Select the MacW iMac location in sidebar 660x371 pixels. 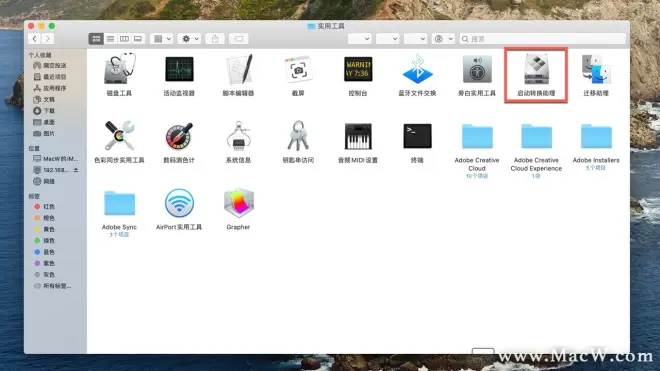[55, 159]
